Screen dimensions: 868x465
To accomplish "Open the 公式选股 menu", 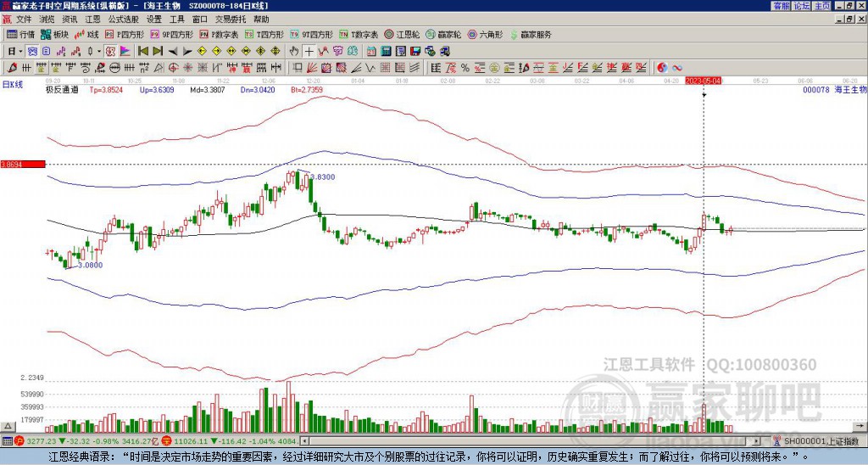I will [x=124, y=20].
